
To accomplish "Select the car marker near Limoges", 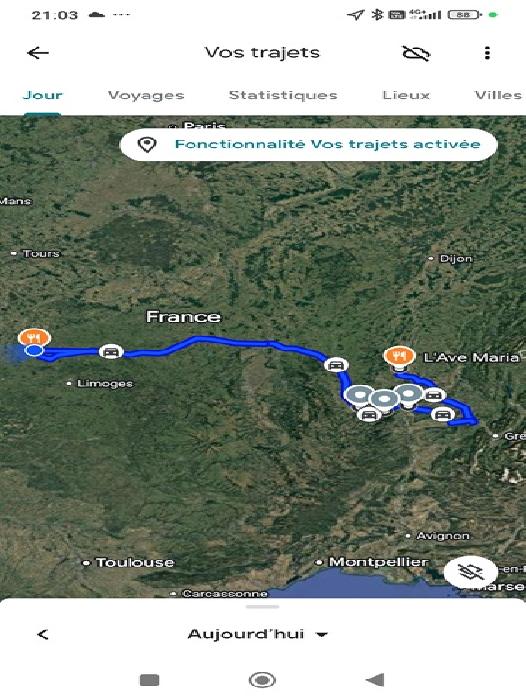I will pos(111,351).
